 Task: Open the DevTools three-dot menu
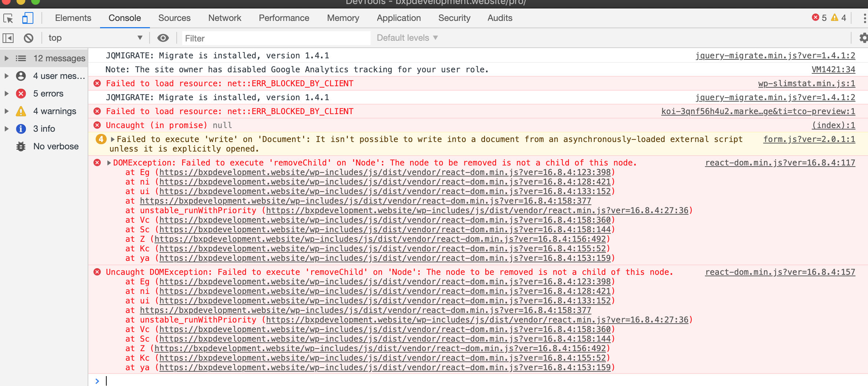[864, 18]
